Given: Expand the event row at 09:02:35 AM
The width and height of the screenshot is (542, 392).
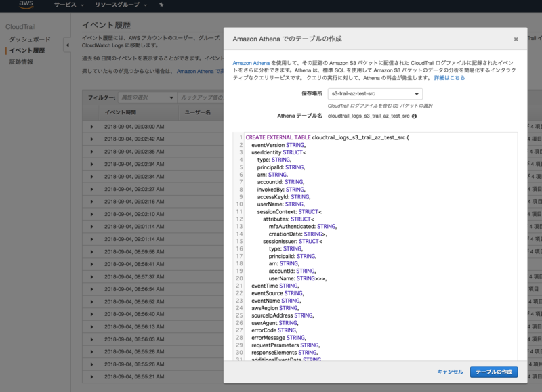Looking at the screenshot, I should pos(91,152).
